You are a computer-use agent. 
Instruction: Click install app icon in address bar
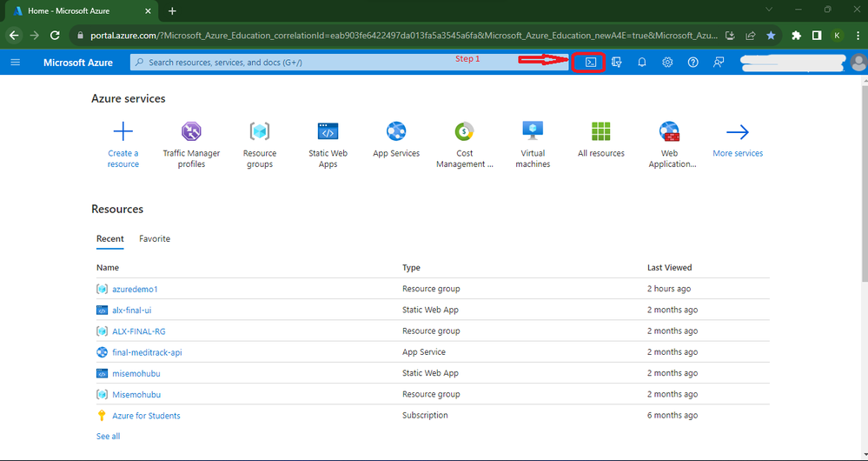point(731,35)
